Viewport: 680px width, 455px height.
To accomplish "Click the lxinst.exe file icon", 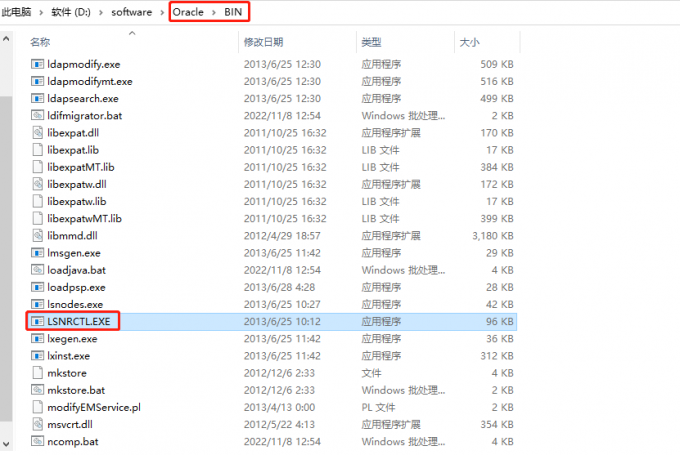I will [x=37, y=356].
